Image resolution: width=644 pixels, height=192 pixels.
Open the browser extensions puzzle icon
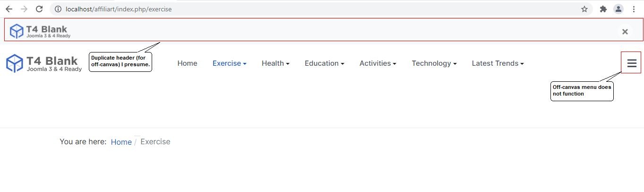pos(603,9)
